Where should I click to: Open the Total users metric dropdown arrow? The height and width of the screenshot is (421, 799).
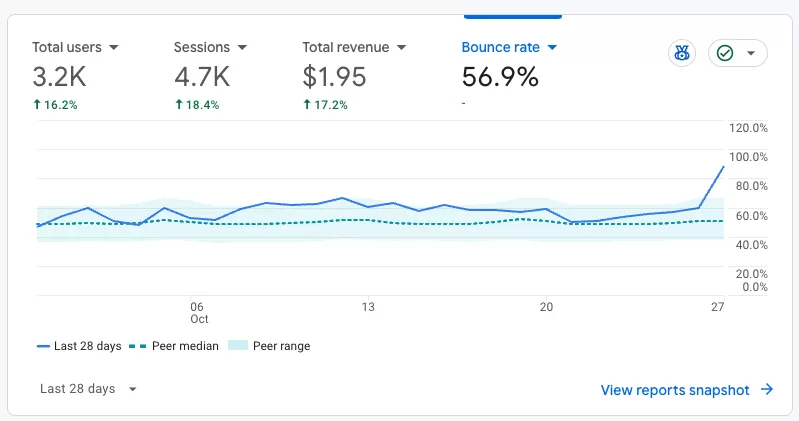(114, 47)
